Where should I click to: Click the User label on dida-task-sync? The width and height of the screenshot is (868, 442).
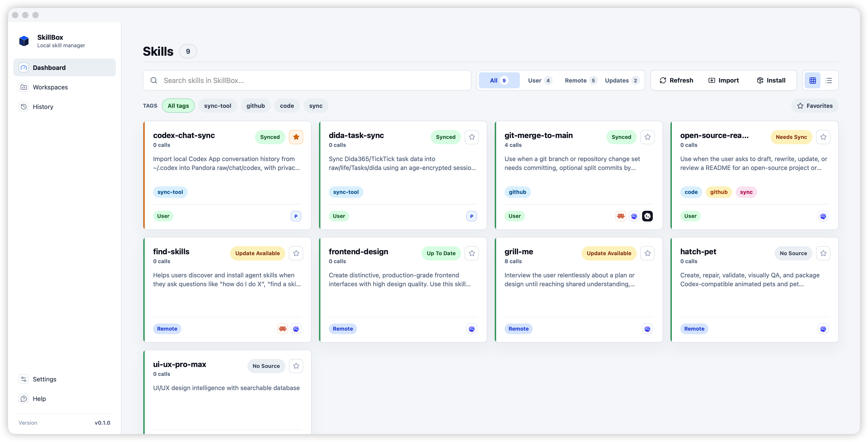click(339, 216)
